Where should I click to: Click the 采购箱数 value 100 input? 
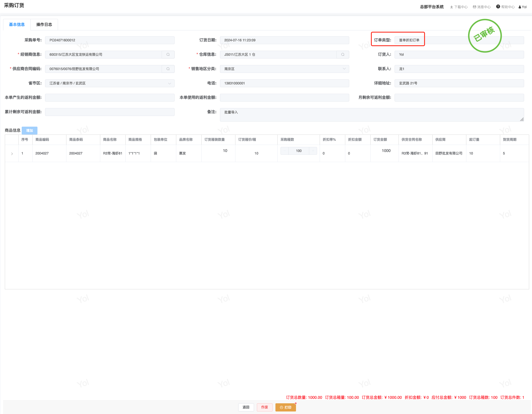pos(299,151)
